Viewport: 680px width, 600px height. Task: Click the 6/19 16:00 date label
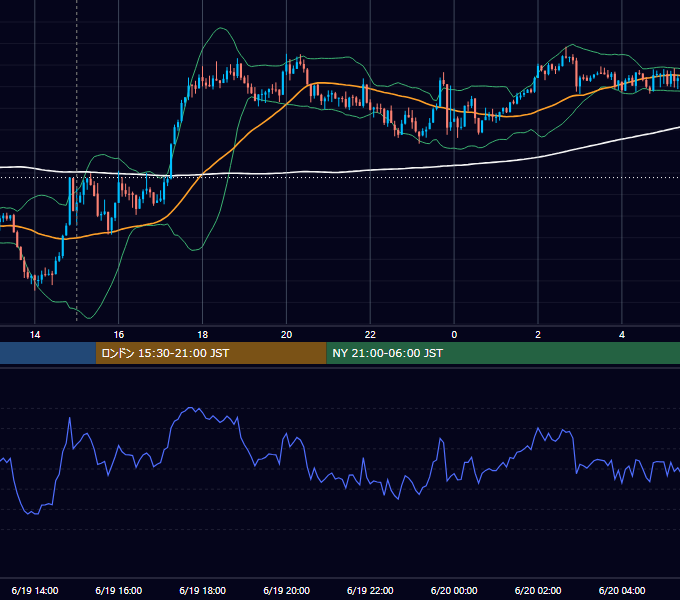(x=118, y=590)
